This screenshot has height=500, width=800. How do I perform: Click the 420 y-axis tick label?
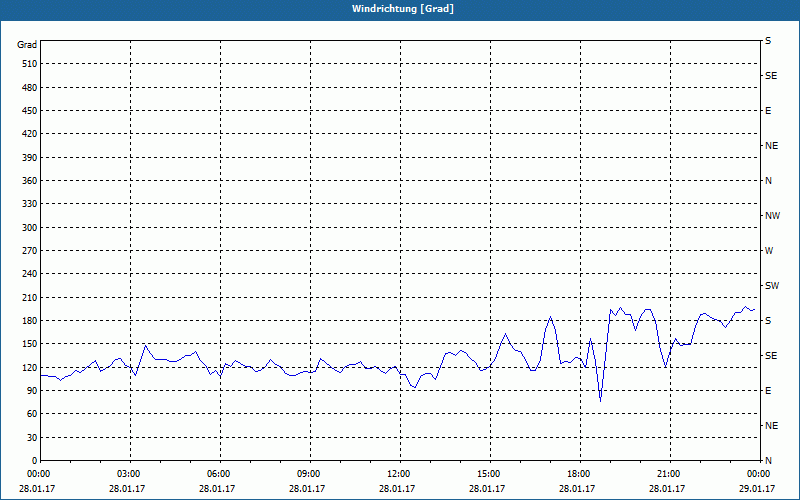click(30, 134)
